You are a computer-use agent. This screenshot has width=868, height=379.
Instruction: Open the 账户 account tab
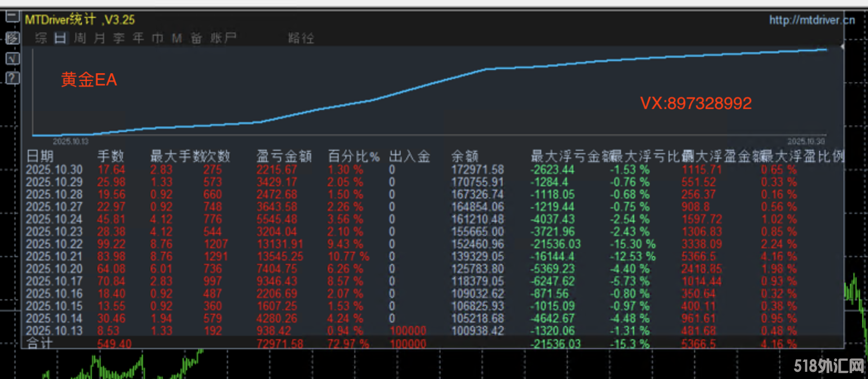point(223,38)
